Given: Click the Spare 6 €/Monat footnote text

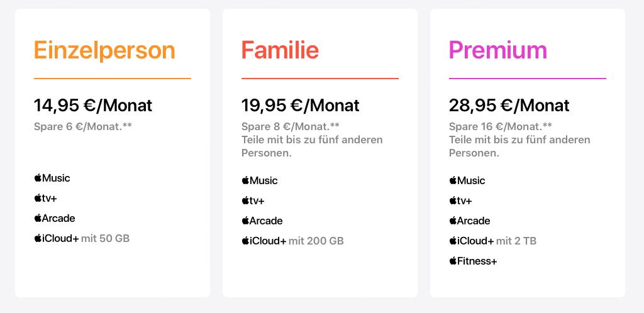Looking at the screenshot, I should click(83, 126).
